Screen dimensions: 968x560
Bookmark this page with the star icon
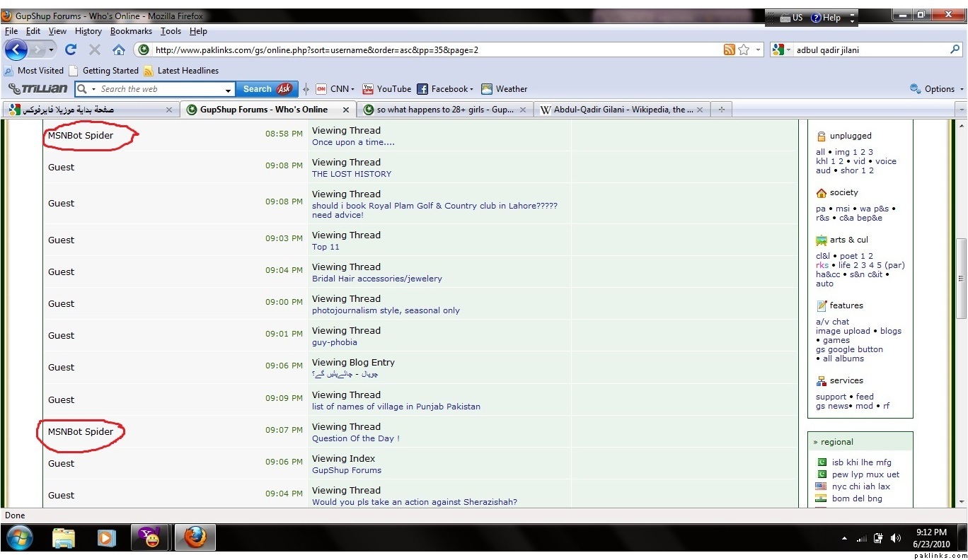(x=744, y=49)
